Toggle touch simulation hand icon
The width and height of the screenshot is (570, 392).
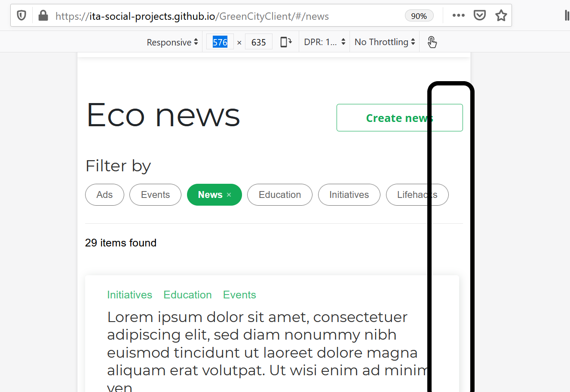(x=432, y=42)
